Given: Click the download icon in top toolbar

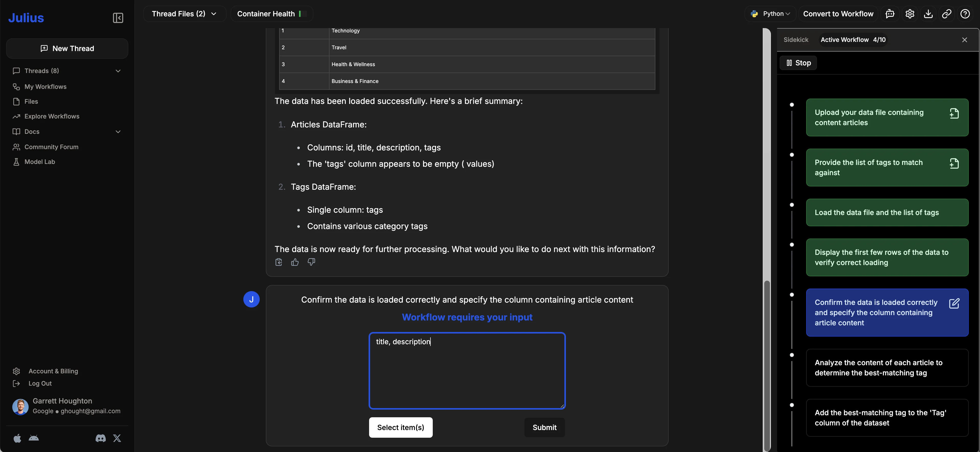Looking at the screenshot, I should tap(928, 14).
